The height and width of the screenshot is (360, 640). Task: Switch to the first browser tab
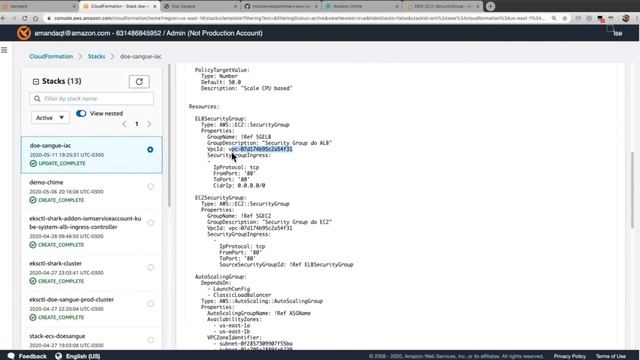[39, 7]
